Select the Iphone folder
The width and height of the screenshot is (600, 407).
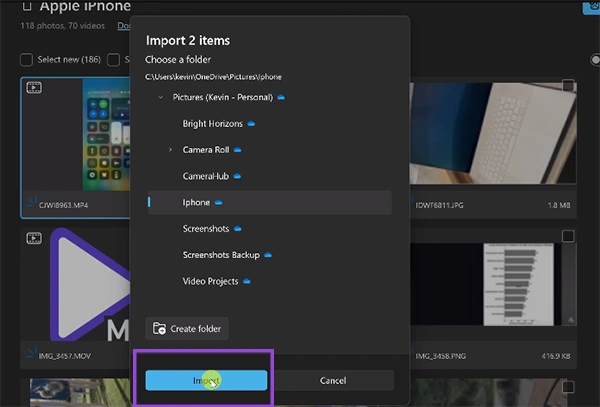click(270, 202)
